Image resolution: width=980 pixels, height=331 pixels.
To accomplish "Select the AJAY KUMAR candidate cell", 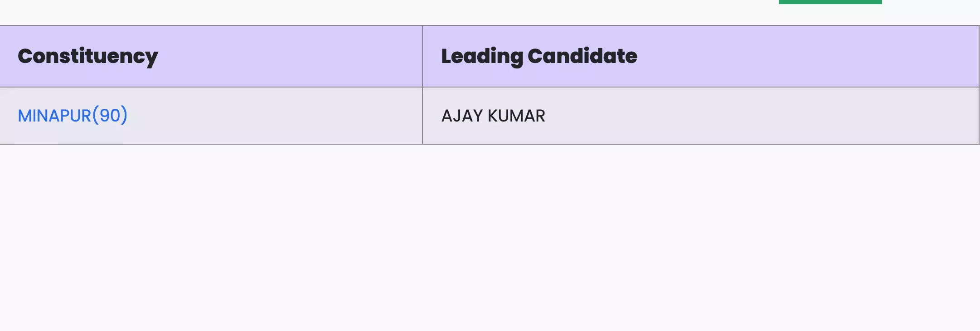I will pos(493,116).
